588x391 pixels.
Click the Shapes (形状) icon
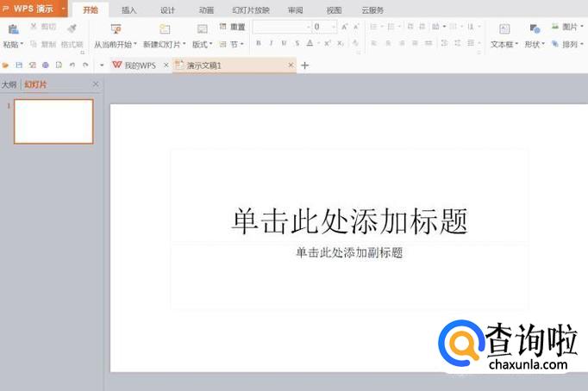(535, 29)
